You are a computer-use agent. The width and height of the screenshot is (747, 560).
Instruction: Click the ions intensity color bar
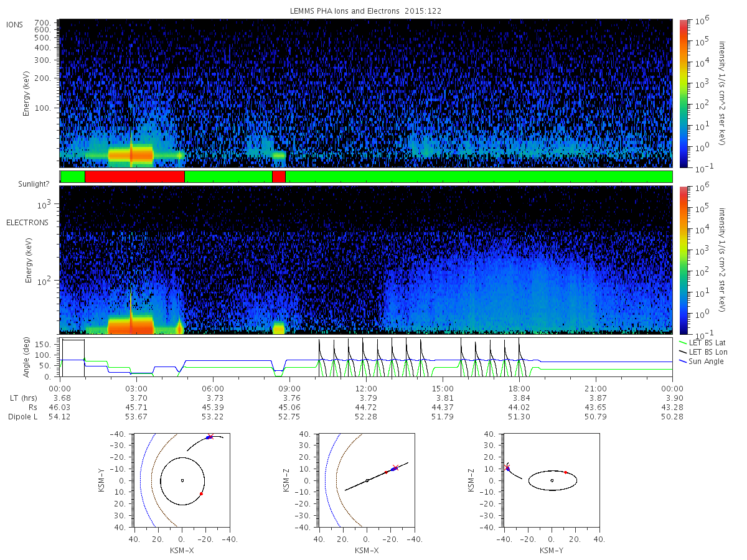(x=684, y=93)
